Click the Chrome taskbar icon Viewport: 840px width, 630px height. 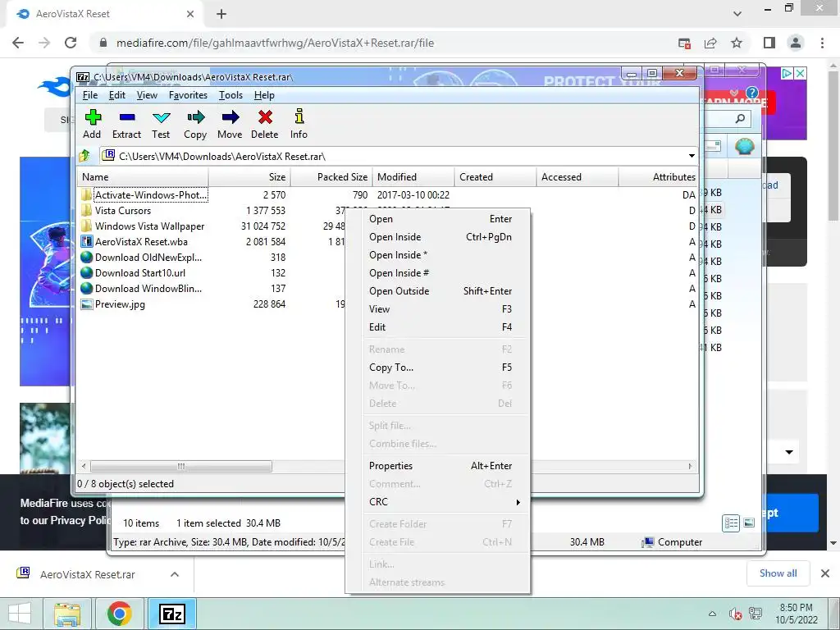[x=120, y=614]
